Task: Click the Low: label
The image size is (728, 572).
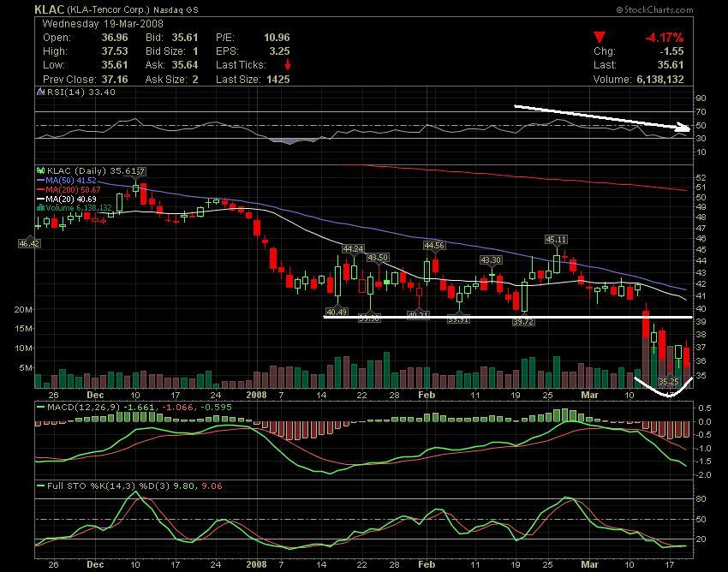Action: click(54, 65)
